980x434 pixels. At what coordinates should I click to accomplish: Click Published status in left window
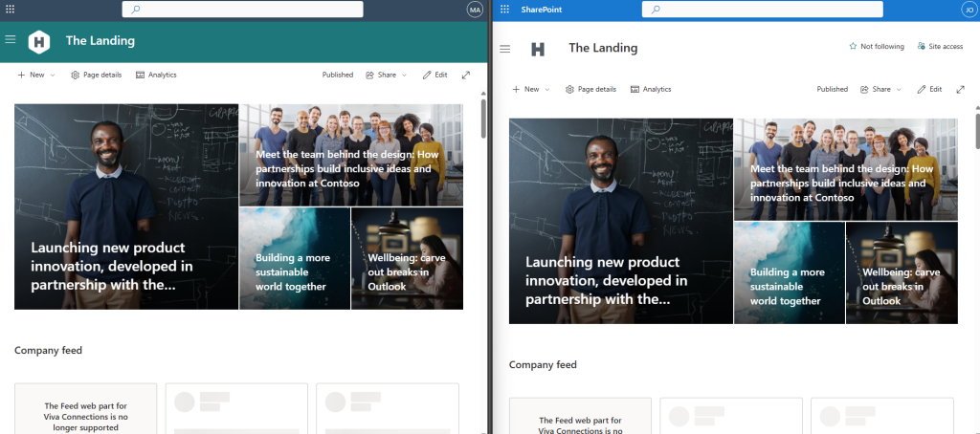pos(338,75)
